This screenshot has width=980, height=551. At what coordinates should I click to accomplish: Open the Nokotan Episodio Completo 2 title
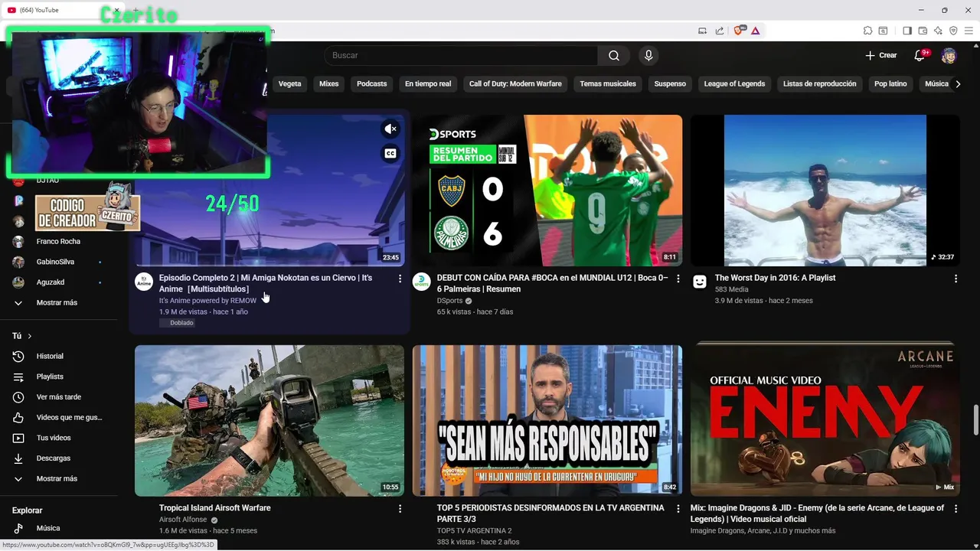(266, 283)
